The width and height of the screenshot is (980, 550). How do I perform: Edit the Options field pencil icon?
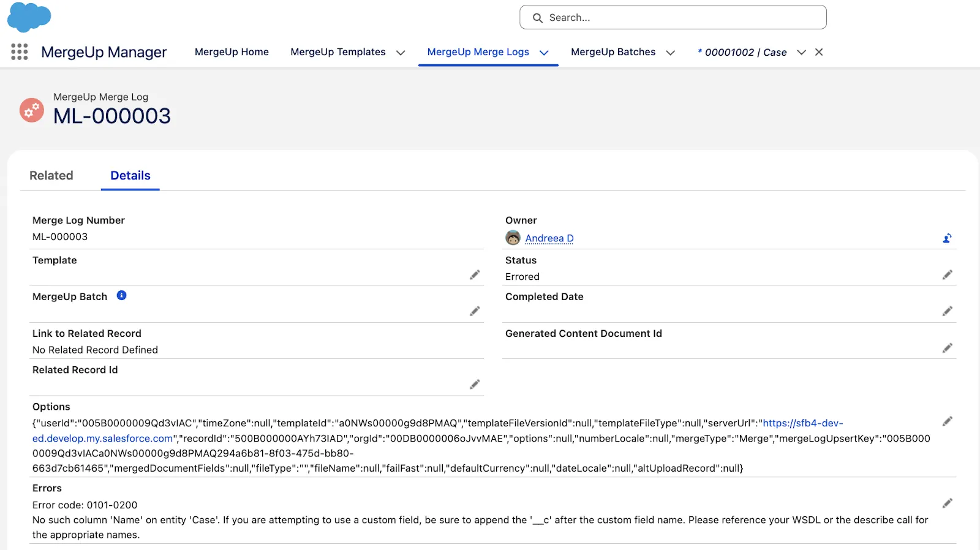(947, 421)
